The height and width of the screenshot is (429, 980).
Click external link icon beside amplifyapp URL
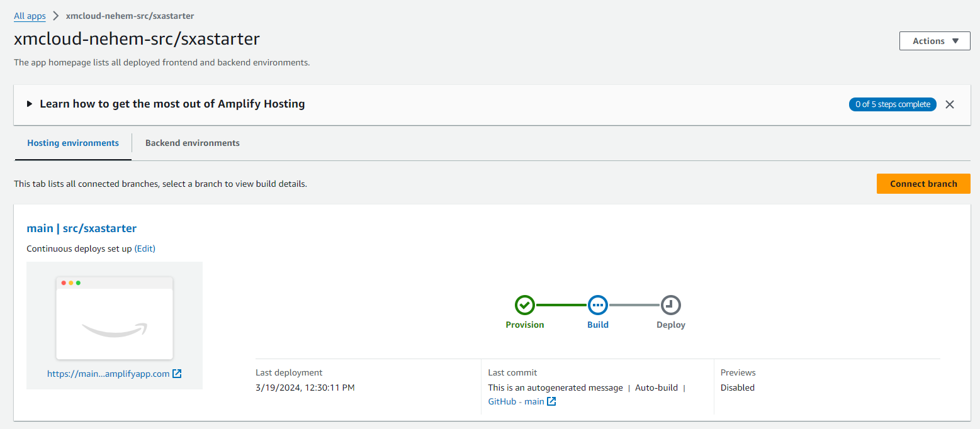(177, 374)
